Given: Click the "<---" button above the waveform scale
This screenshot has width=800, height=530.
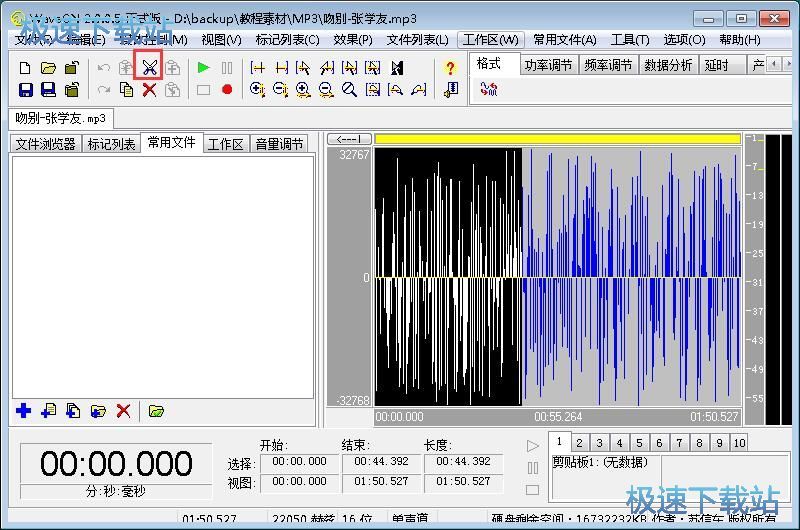Looking at the screenshot, I should click(x=349, y=139).
